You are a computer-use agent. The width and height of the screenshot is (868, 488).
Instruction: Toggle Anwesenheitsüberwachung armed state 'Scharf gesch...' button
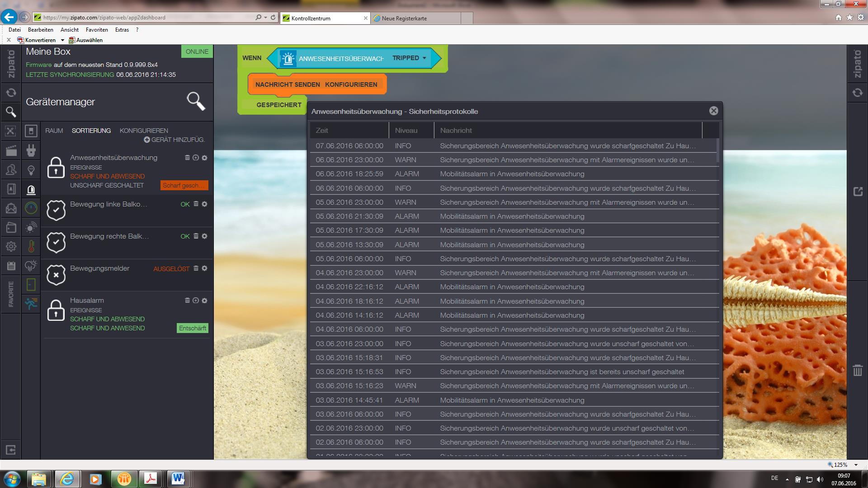click(184, 185)
